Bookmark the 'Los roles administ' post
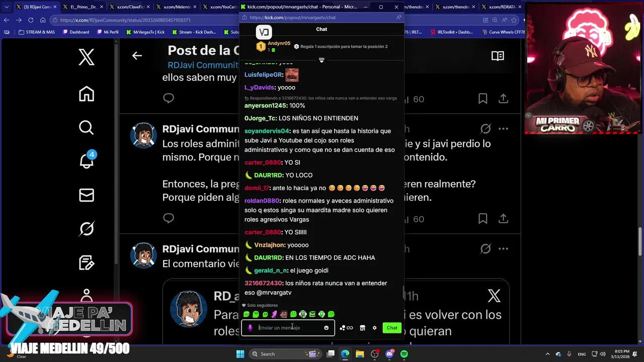The width and height of the screenshot is (644, 362). [482, 219]
